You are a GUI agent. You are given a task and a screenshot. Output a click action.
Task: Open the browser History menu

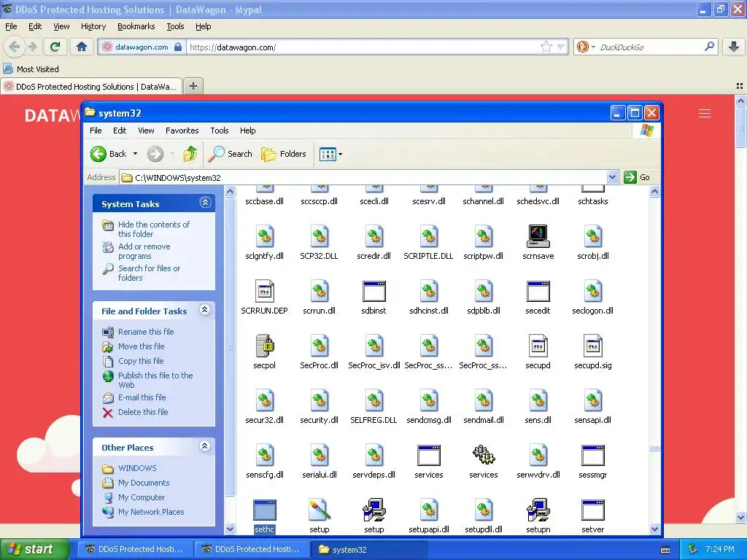[93, 26]
